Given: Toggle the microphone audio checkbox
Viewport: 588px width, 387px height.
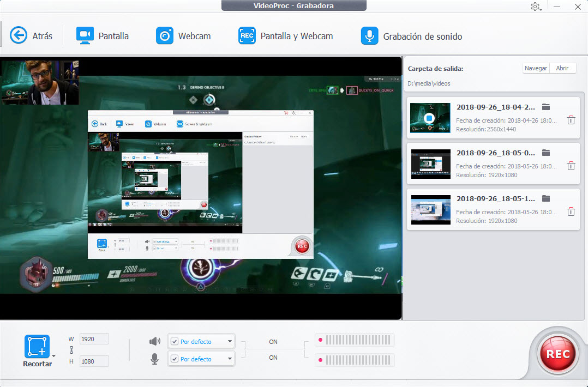Looking at the screenshot, I should click(x=175, y=359).
